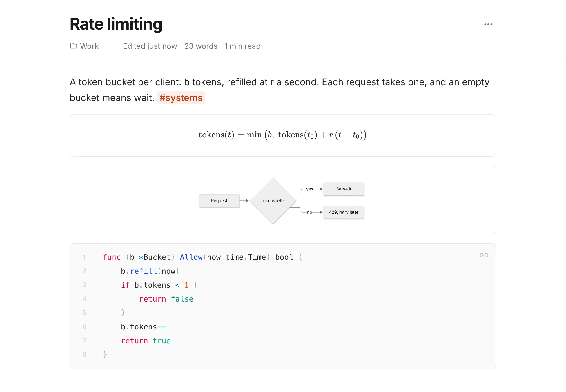Click the 'func' keyword in code line 1
The height and width of the screenshot is (392, 566).
(x=112, y=257)
